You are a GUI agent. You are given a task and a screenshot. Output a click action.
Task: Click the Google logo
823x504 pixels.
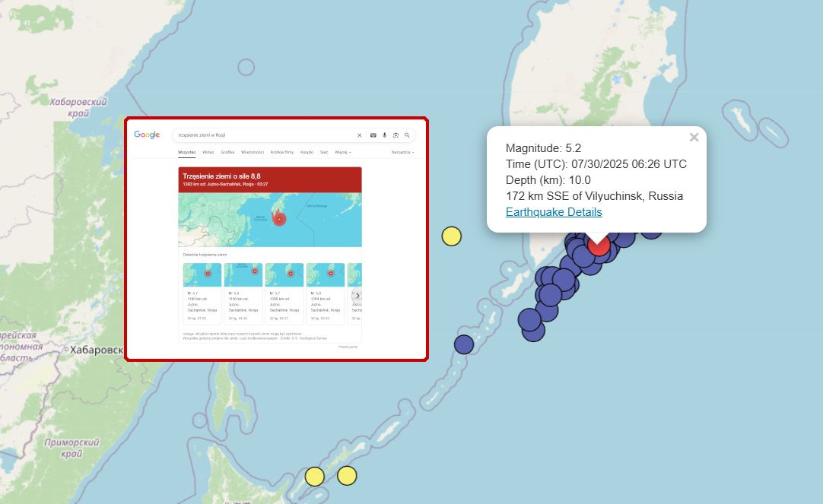(x=147, y=135)
